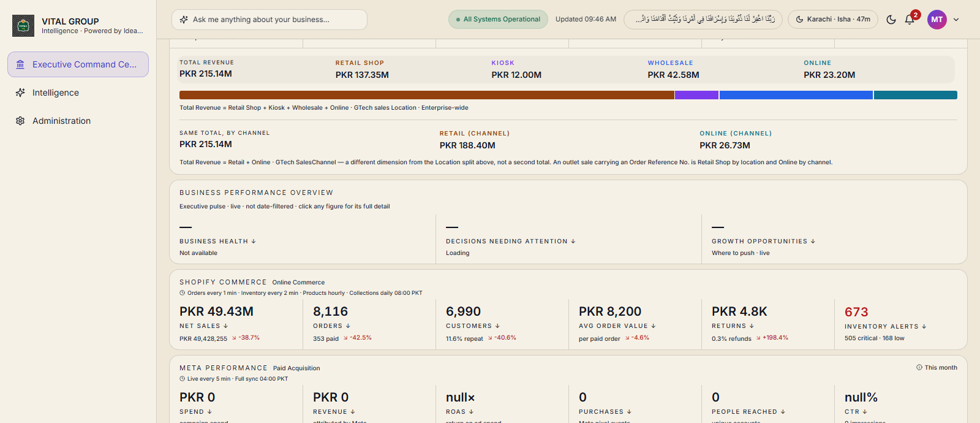980x423 pixels.
Task: Click the All Systems Operational status badge
Action: (498, 20)
